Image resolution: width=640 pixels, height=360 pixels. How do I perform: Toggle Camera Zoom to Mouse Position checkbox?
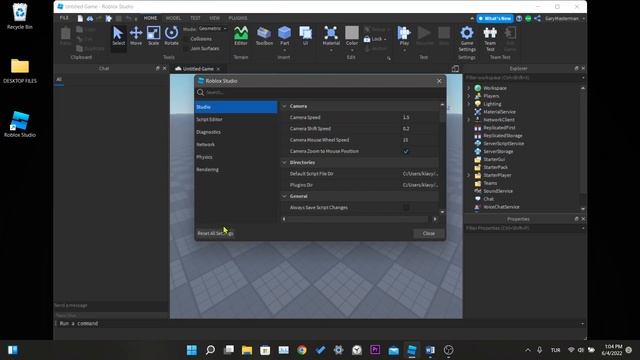pyautogui.click(x=406, y=151)
